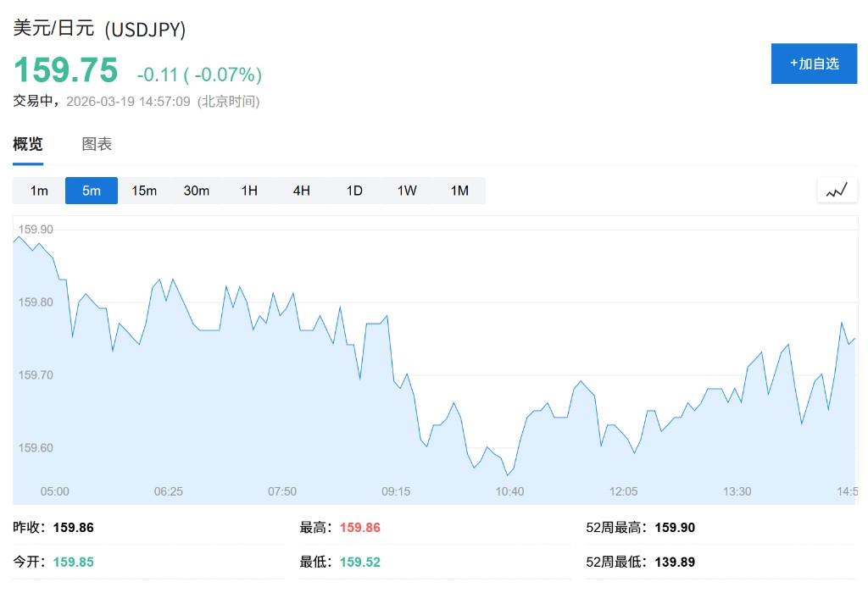
Task: Select the 5m interval
Action: coord(92,191)
